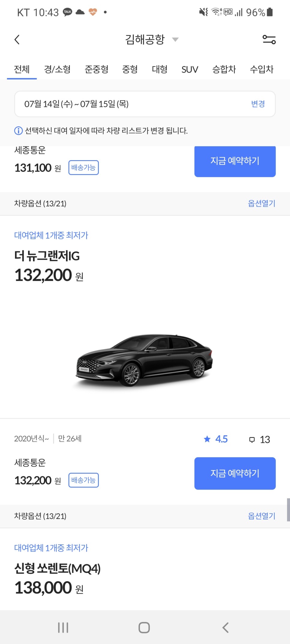
Task: Switch to the SUV tab
Action: [190, 70]
